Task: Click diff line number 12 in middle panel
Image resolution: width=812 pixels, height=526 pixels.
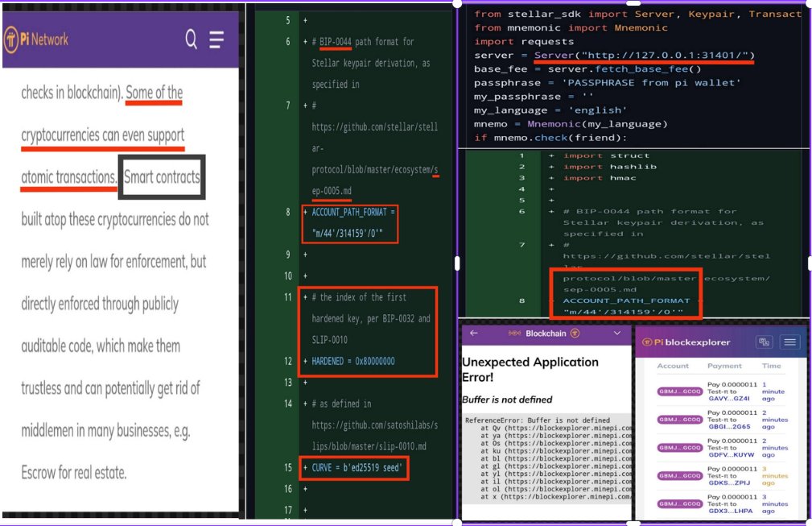Action: (288, 361)
